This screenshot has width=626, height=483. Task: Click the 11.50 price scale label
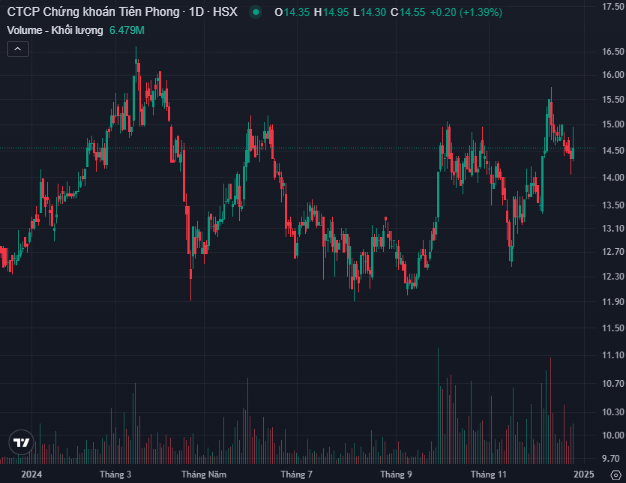click(x=613, y=328)
